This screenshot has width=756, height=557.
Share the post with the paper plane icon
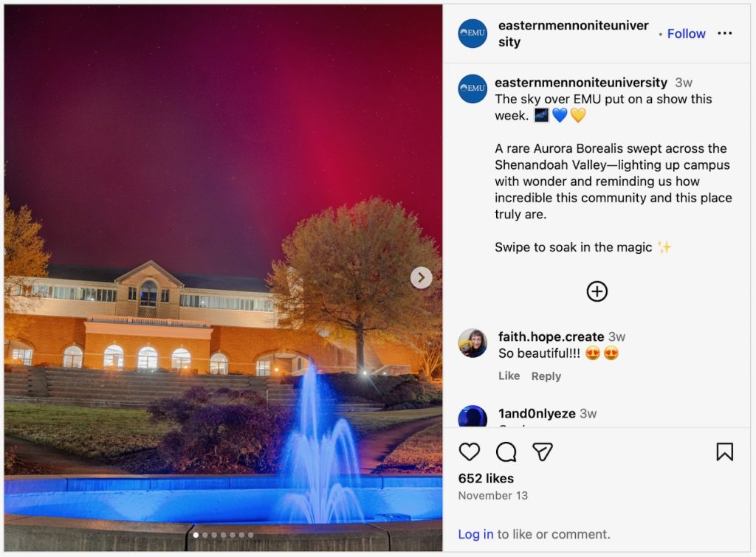coord(542,452)
